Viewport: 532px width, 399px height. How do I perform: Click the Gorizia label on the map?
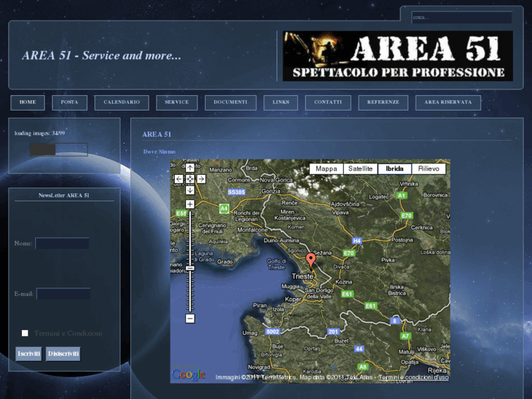pyautogui.click(x=271, y=191)
